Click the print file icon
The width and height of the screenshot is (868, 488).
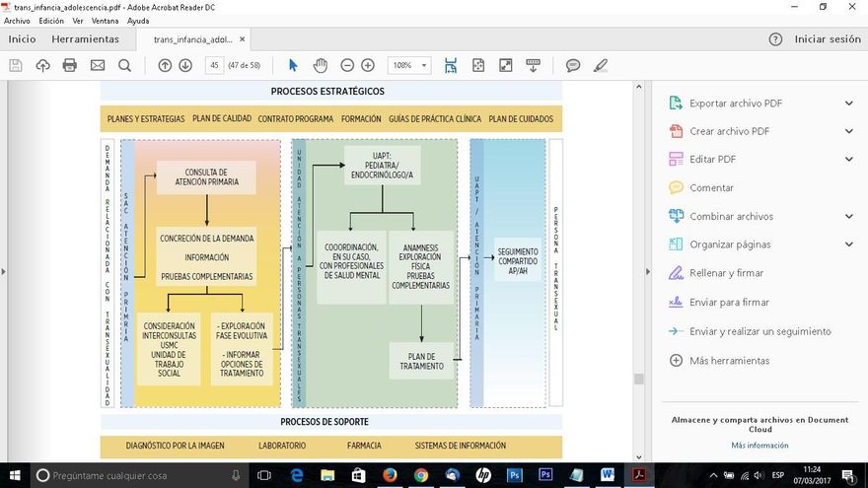70,65
